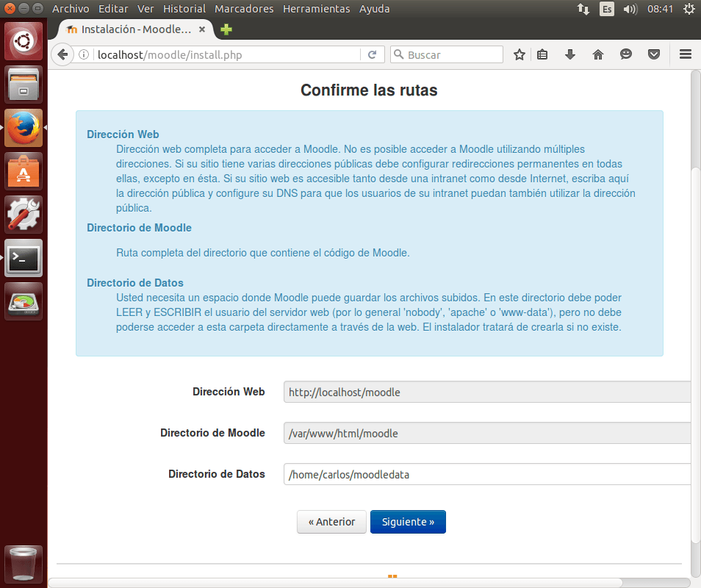Click the bold Dirección Web form label

click(229, 392)
